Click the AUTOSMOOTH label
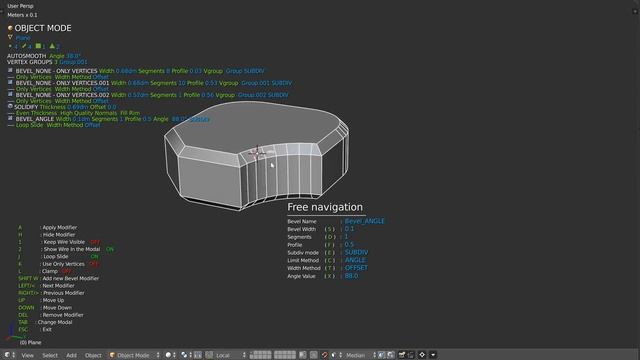This screenshot has width=640, height=360. 27,56
